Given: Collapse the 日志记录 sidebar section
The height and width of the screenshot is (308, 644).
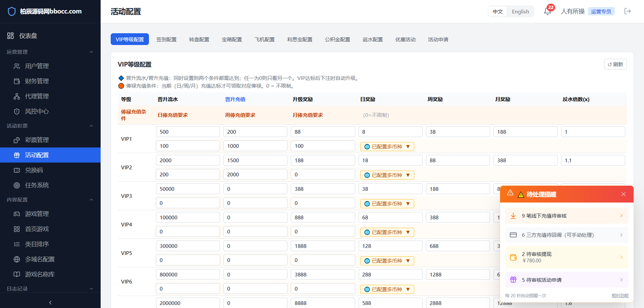Looking at the screenshot, I should pyautogui.click(x=91, y=289).
